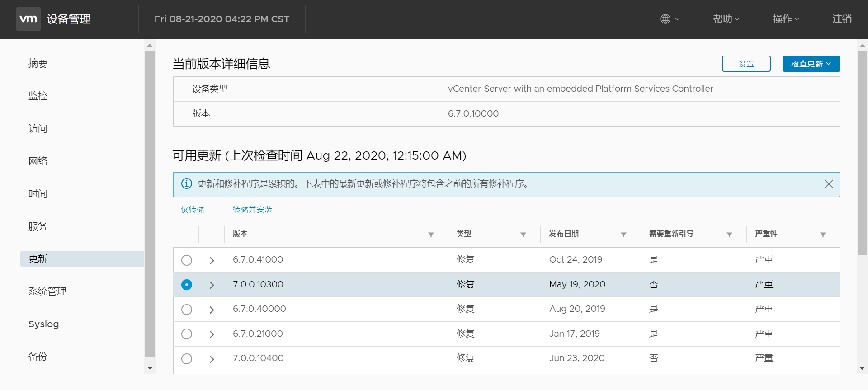Click the 设备管理 title text
This screenshot has width=868, height=390.
pos(69,19)
